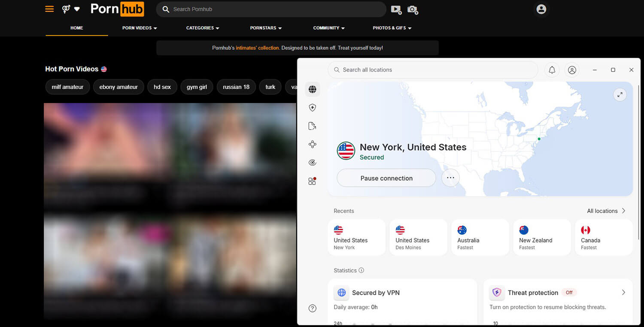This screenshot has width=644, height=327.
Task: Connect to recent United States New York
Action: tap(356, 237)
